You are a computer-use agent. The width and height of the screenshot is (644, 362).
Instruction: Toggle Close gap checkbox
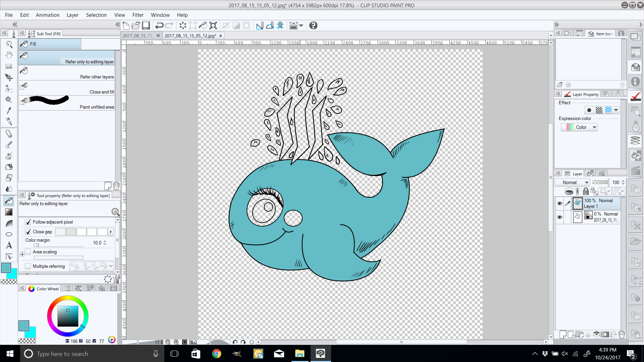(x=28, y=232)
